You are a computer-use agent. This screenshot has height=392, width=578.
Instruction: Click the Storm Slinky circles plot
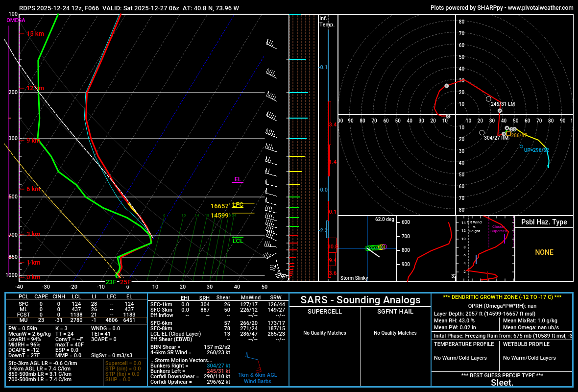(375, 247)
